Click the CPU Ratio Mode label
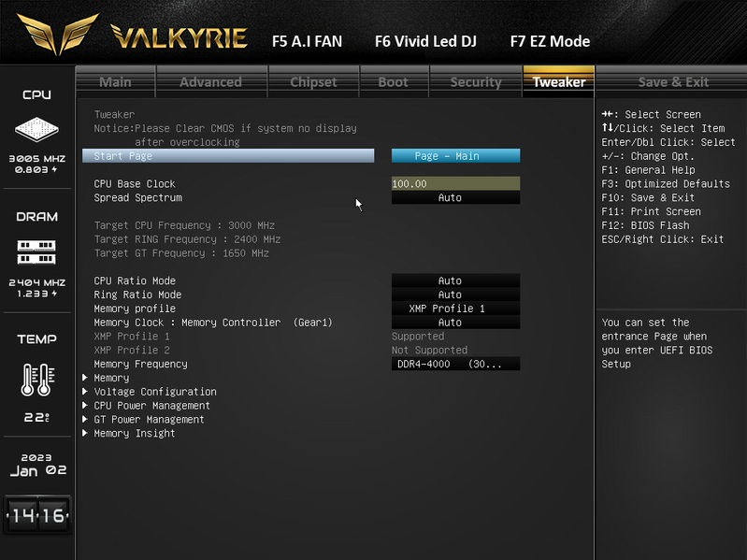Image resolution: width=747 pixels, height=560 pixels. coord(135,280)
